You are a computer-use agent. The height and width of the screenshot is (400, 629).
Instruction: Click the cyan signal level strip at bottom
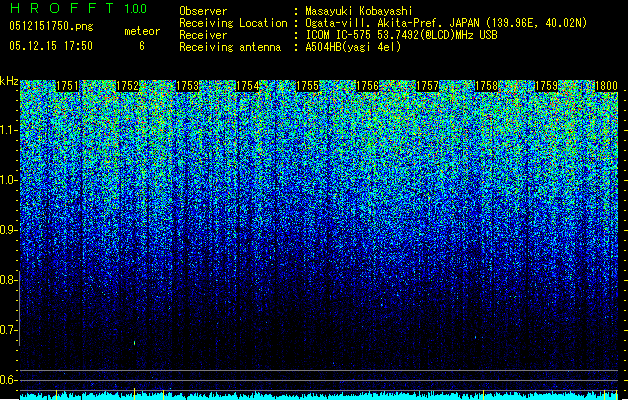click(x=319, y=397)
